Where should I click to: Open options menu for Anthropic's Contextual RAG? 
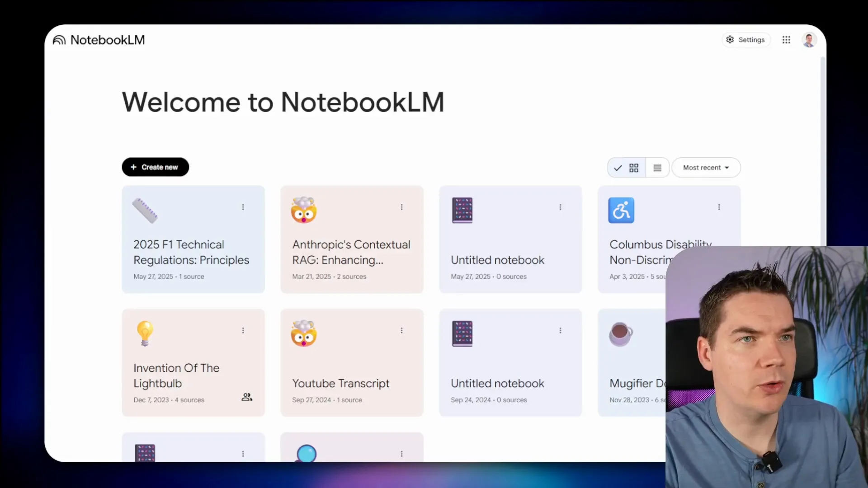[x=401, y=207]
